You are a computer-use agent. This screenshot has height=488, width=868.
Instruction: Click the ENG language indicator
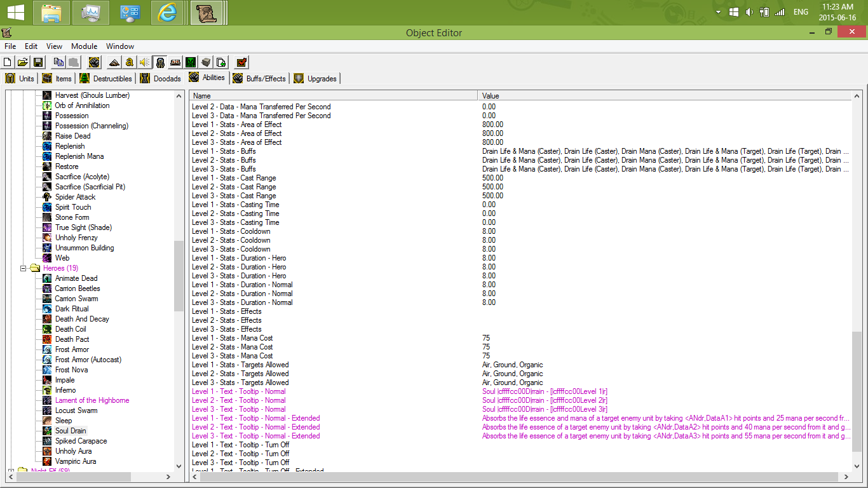[801, 12]
